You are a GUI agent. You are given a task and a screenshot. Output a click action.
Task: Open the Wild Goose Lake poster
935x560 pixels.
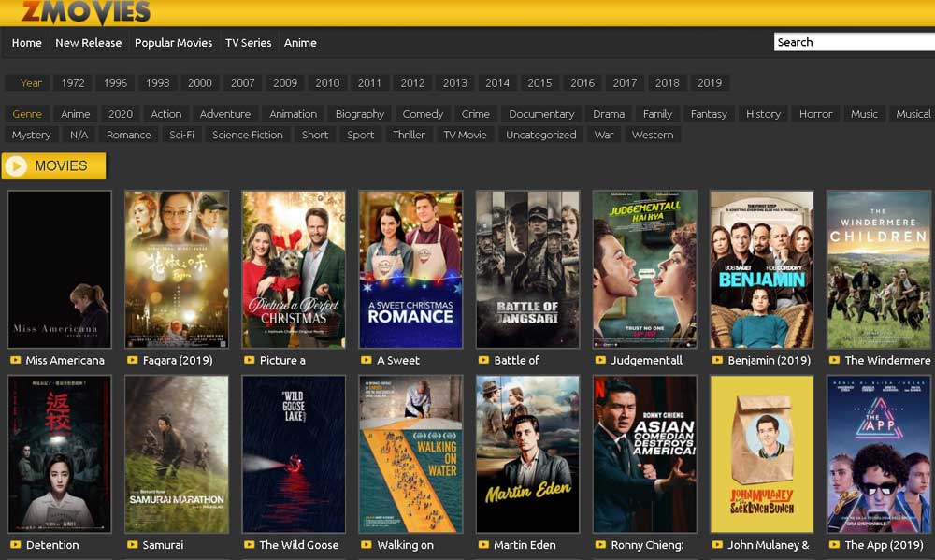click(294, 453)
